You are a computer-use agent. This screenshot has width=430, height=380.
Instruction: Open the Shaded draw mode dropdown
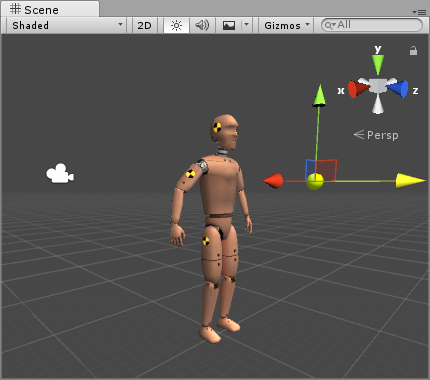coord(67,25)
